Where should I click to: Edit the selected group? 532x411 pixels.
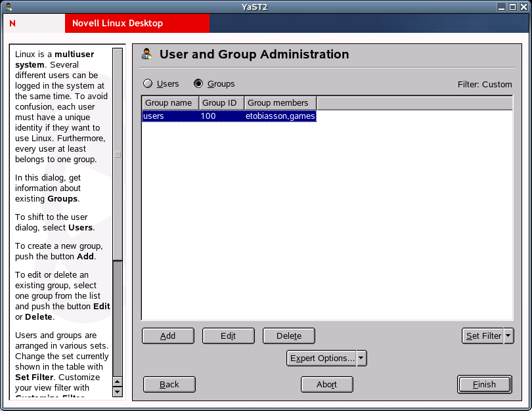[x=229, y=335]
